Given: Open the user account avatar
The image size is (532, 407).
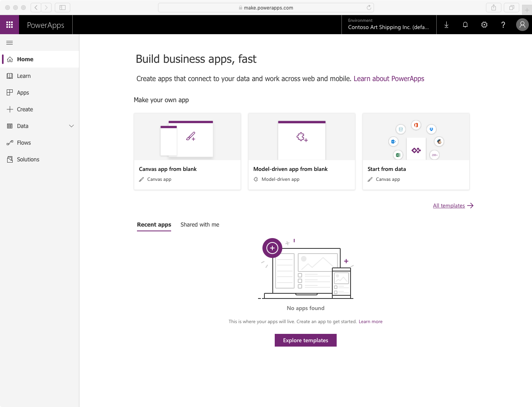Looking at the screenshot, I should [522, 25].
